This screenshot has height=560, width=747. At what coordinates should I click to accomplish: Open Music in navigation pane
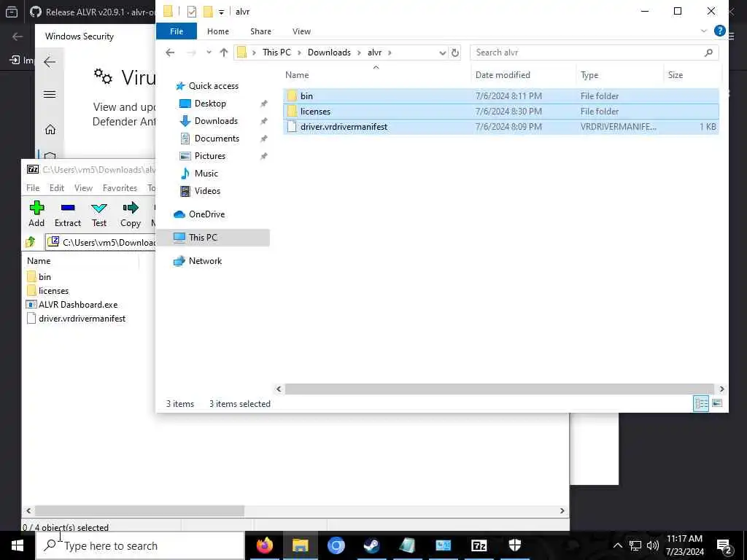tap(206, 174)
